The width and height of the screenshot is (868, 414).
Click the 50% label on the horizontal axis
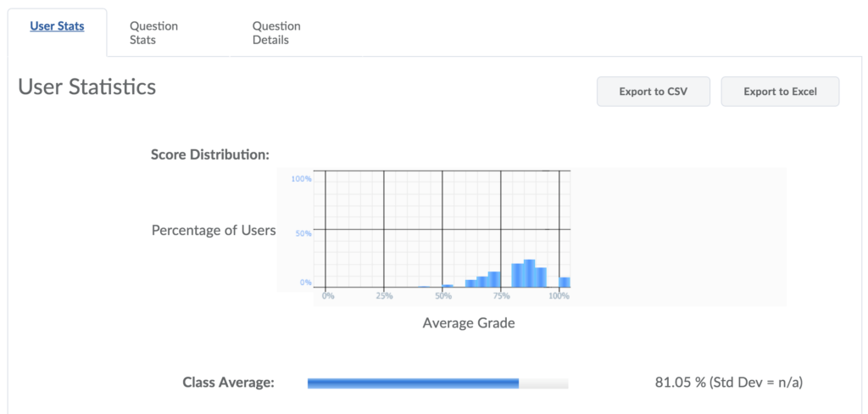[442, 296]
